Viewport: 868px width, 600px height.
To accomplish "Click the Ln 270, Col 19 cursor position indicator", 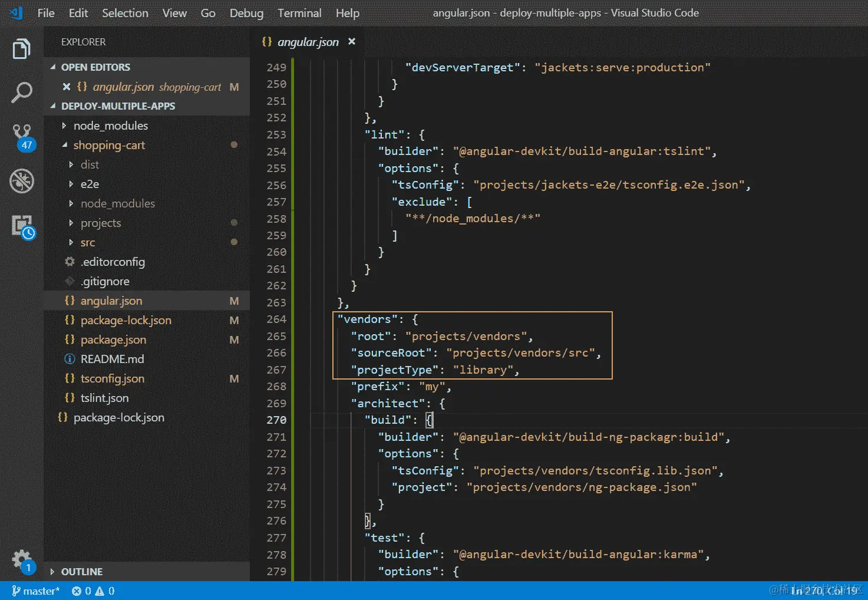I will pyautogui.click(x=823, y=591).
